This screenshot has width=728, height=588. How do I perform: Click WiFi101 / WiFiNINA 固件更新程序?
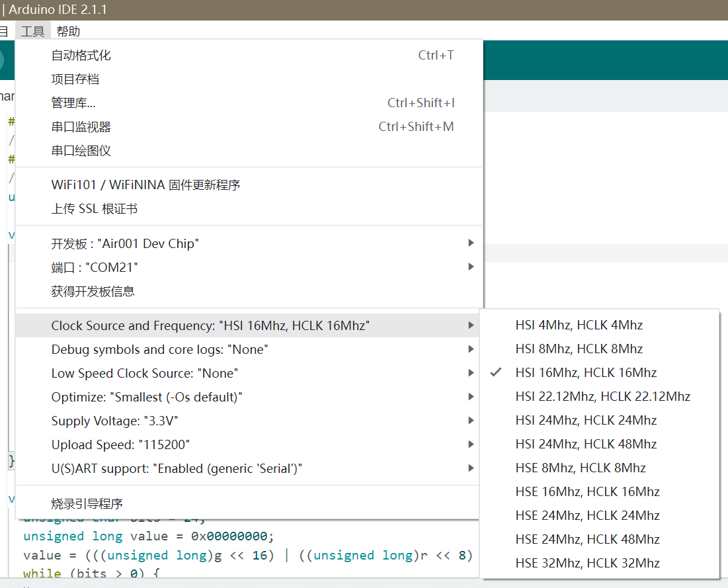pyautogui.click(x=249, y=185)
